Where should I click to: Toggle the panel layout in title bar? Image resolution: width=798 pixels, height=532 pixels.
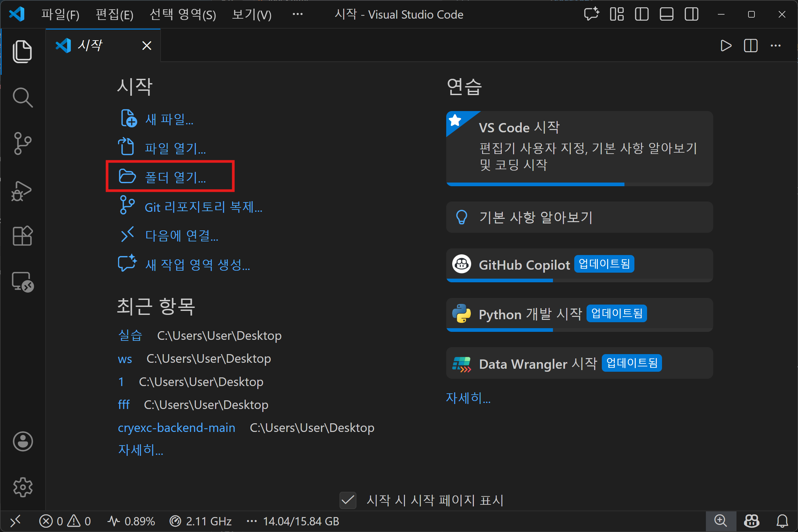[x=666, y=14]
